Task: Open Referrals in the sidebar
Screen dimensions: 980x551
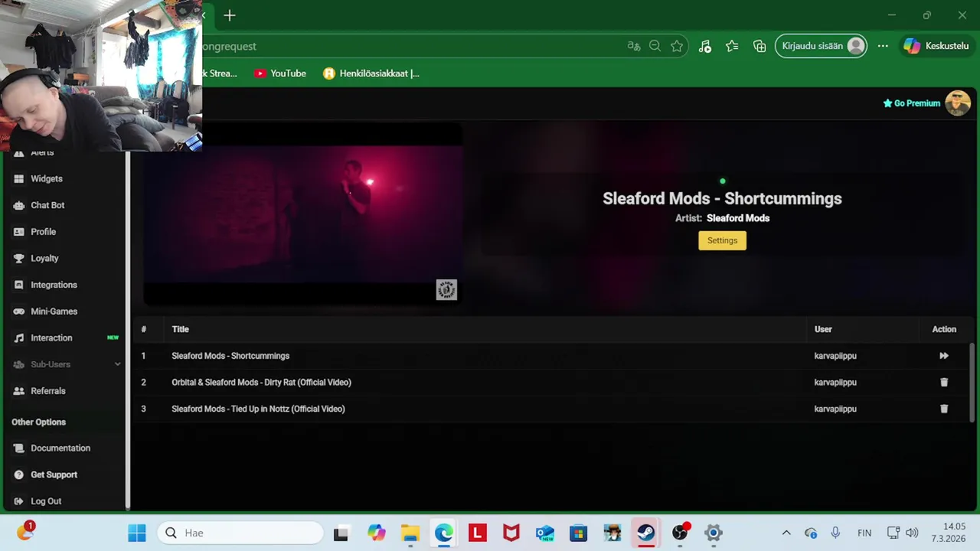Action: 48,391
